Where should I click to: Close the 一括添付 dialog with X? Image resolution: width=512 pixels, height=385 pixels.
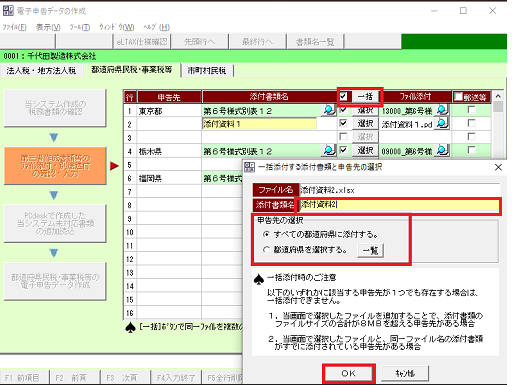pyautogui.click(x=498, y=167)
